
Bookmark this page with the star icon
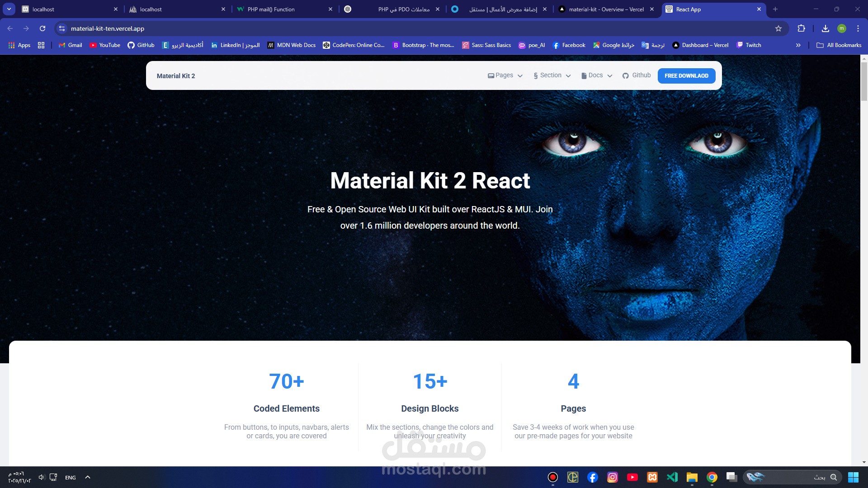[778, 28]
